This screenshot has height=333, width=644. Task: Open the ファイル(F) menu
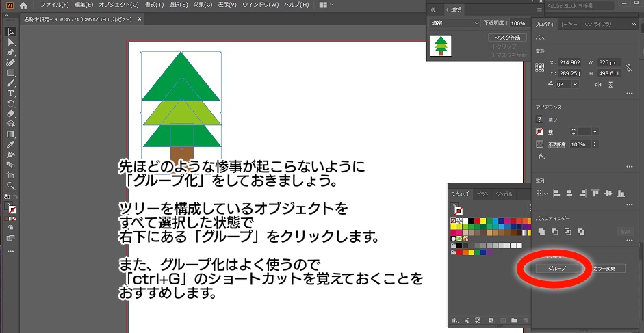pyautogui.click(x=54, y=5)
